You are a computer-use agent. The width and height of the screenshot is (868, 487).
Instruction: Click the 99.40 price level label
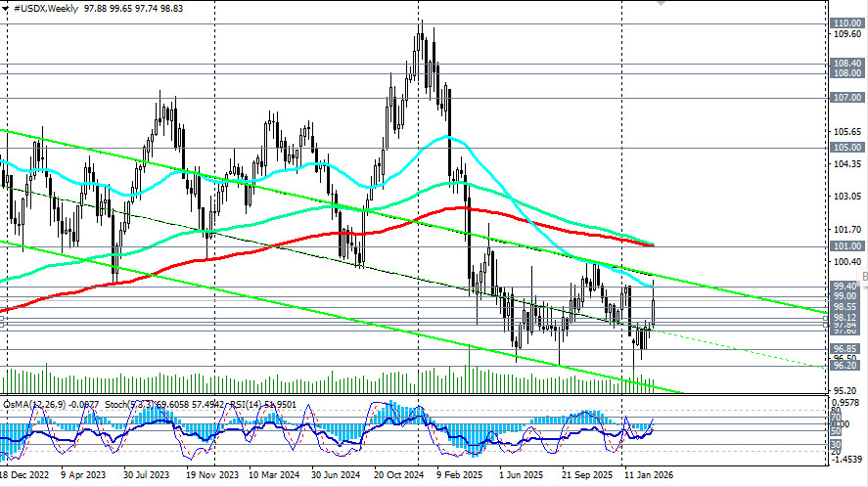[845, 286]
